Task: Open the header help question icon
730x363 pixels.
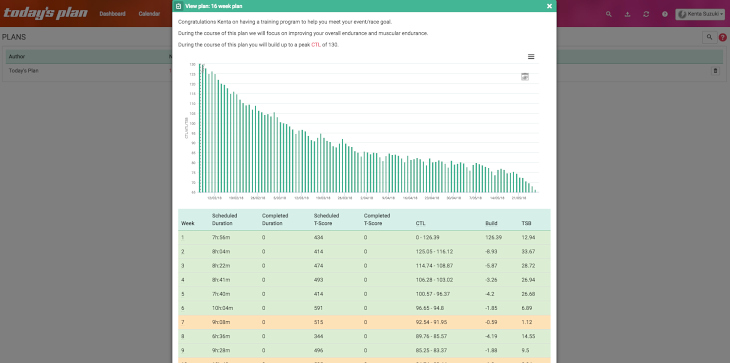Action: [665, 14]
